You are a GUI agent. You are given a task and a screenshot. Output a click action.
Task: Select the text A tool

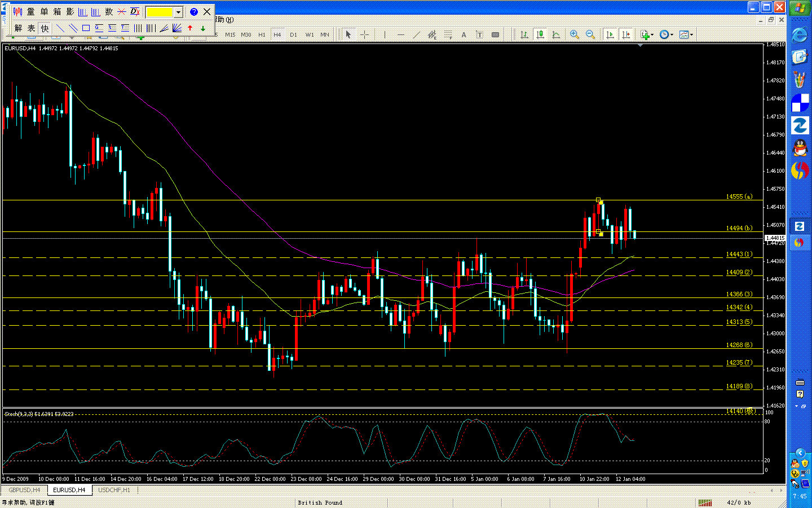pos(464,35)
